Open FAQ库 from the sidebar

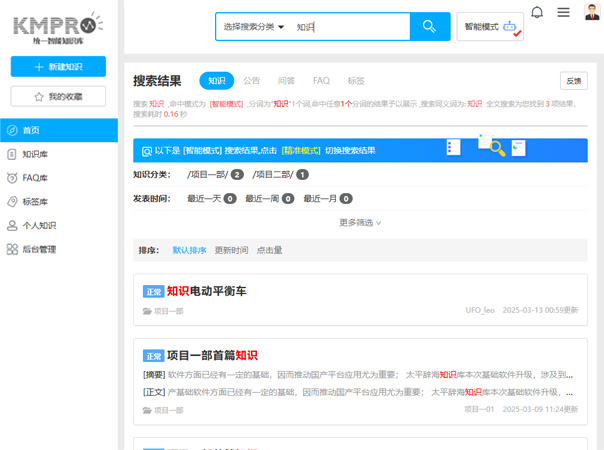35,178
